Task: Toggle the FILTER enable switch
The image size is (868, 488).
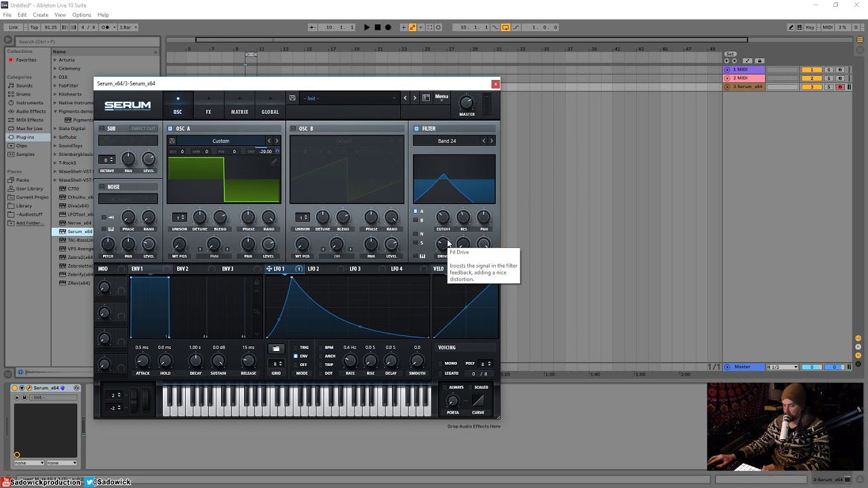Action: tap(416, 129)
